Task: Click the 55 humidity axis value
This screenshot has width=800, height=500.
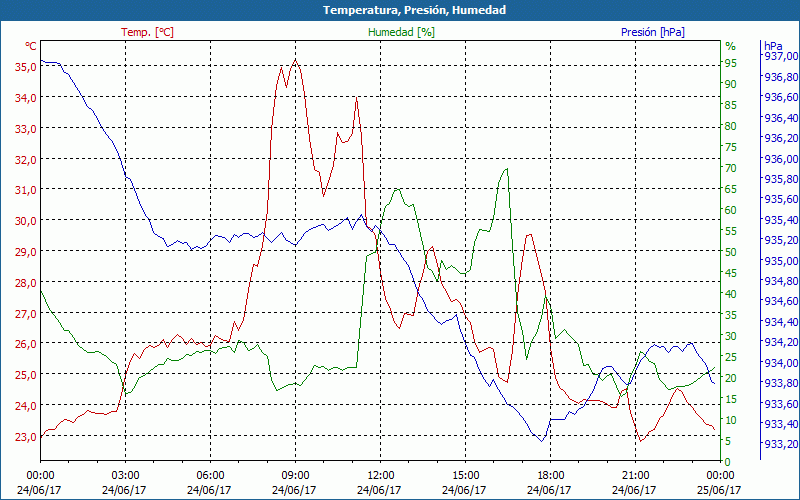Action: point(731,231)
